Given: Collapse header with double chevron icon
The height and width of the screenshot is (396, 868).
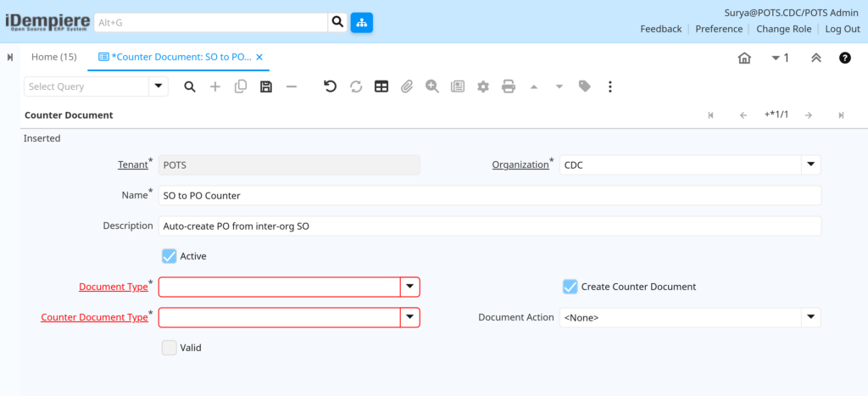Looking at the screenshot, I should click(816, 59).
